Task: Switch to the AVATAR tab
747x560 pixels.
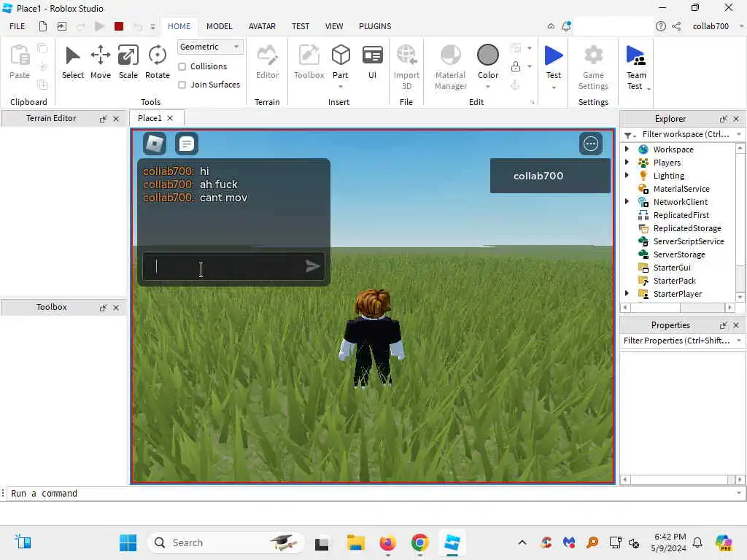Action: (x=262, y=26)
